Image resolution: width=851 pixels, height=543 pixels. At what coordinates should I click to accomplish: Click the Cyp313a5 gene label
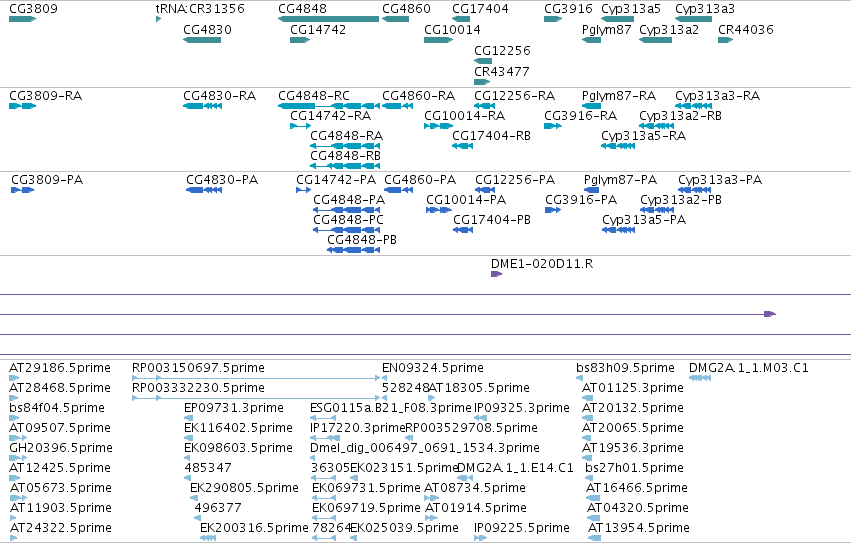pos(631,9)
